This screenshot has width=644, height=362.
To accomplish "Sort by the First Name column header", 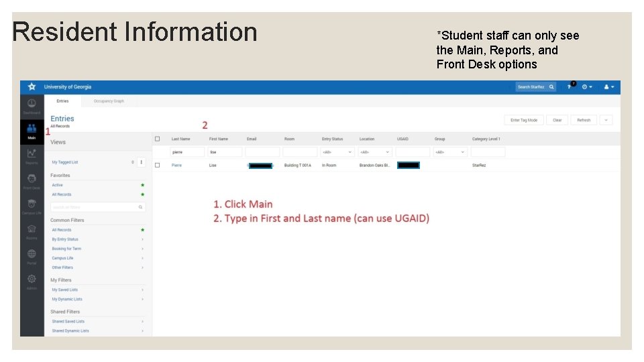I will 219,139.
